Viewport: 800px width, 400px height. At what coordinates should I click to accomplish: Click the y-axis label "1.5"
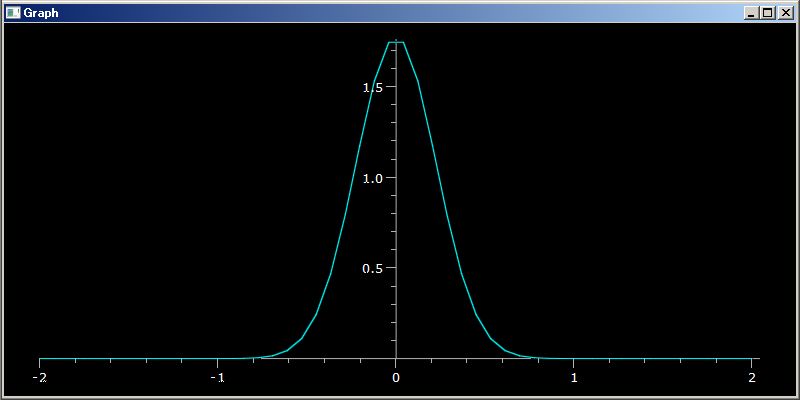[372, 87]
